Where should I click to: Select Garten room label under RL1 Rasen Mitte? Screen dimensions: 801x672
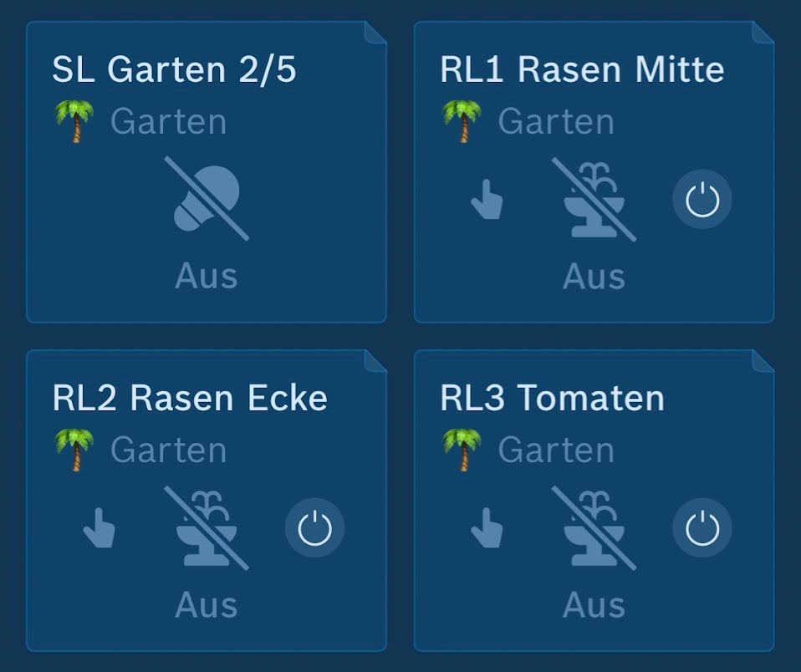[x=556, y=122]
